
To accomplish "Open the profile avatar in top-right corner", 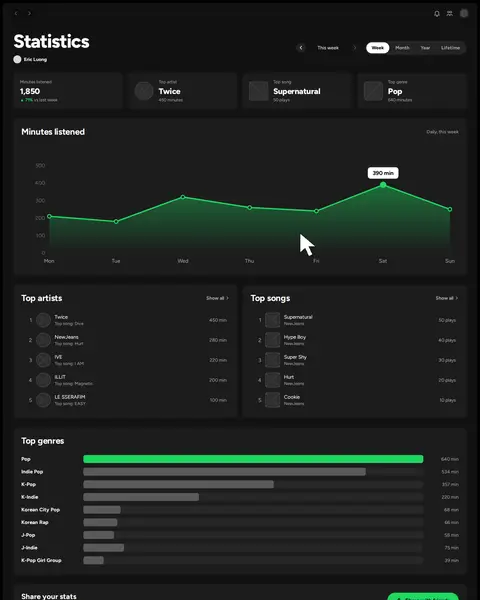I will [x=464, y=13].
